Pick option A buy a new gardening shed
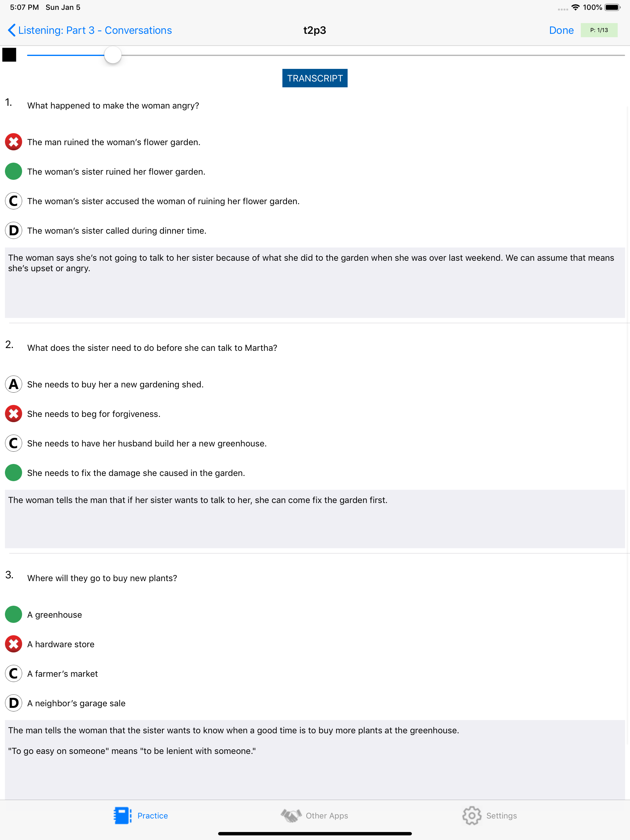 pyautogui.click(x=13, y=384)
